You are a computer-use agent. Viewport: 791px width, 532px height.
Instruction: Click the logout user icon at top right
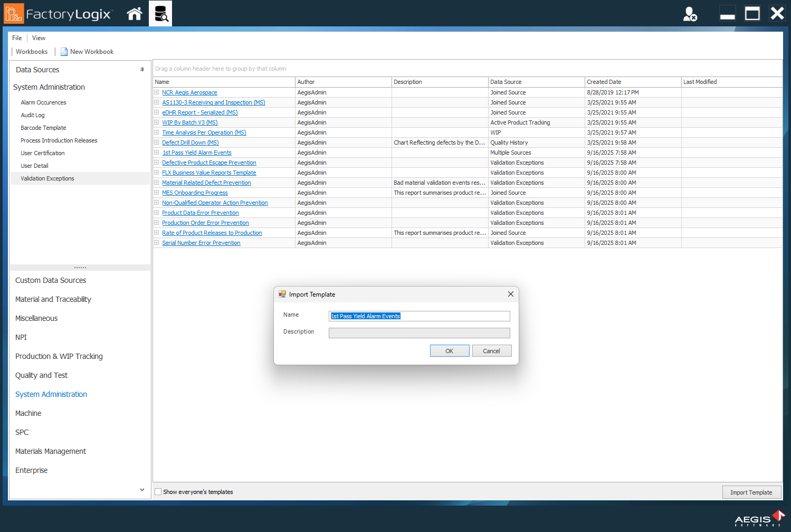coord(690,13)
